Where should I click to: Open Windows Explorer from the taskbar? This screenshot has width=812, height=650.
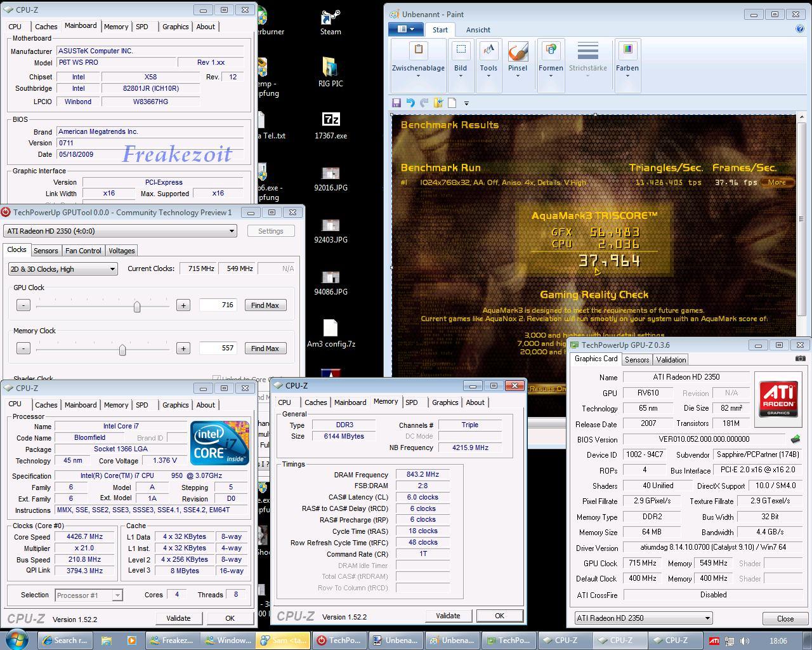(106, 640)
